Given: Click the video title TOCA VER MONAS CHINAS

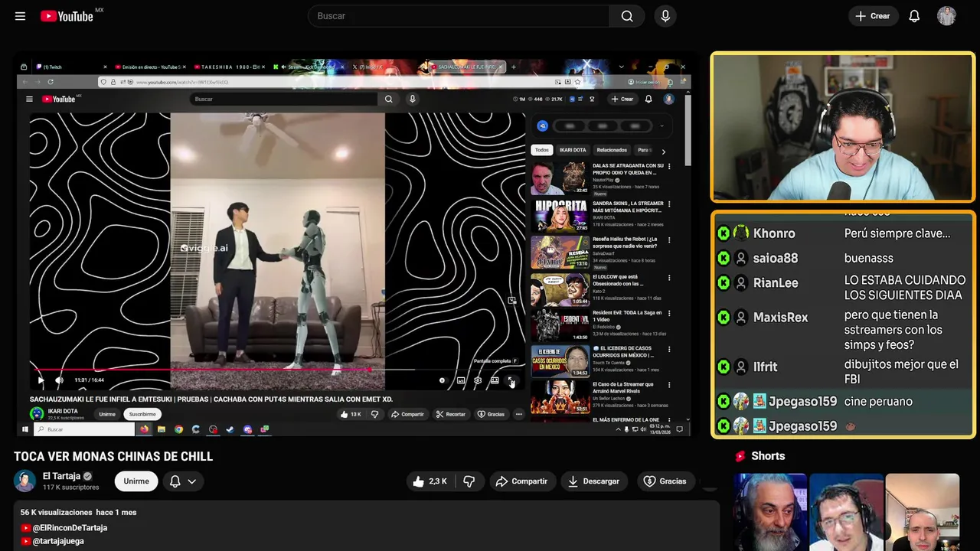Looking at the screenshot, I should pyautogui.click(x=113, y=457).
